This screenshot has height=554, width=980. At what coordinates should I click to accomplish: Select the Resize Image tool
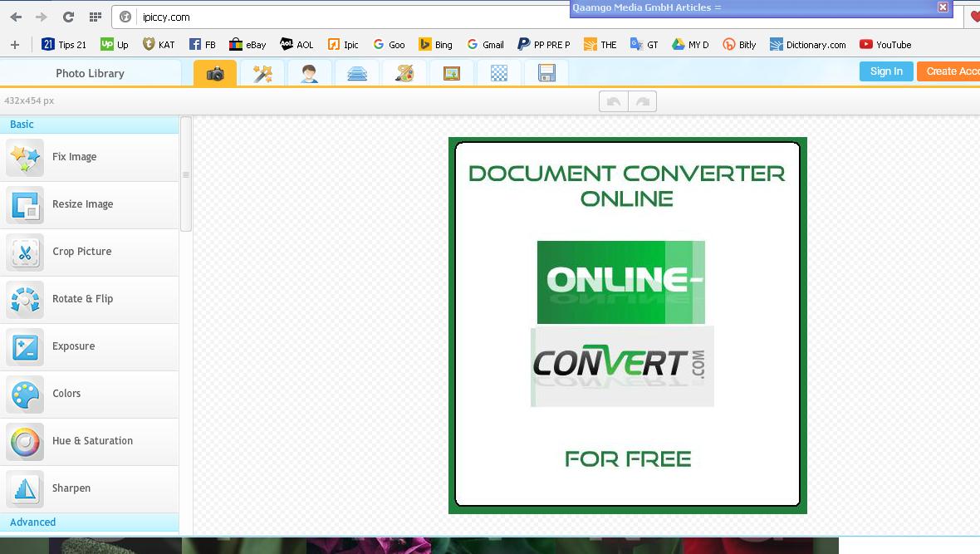90,204
